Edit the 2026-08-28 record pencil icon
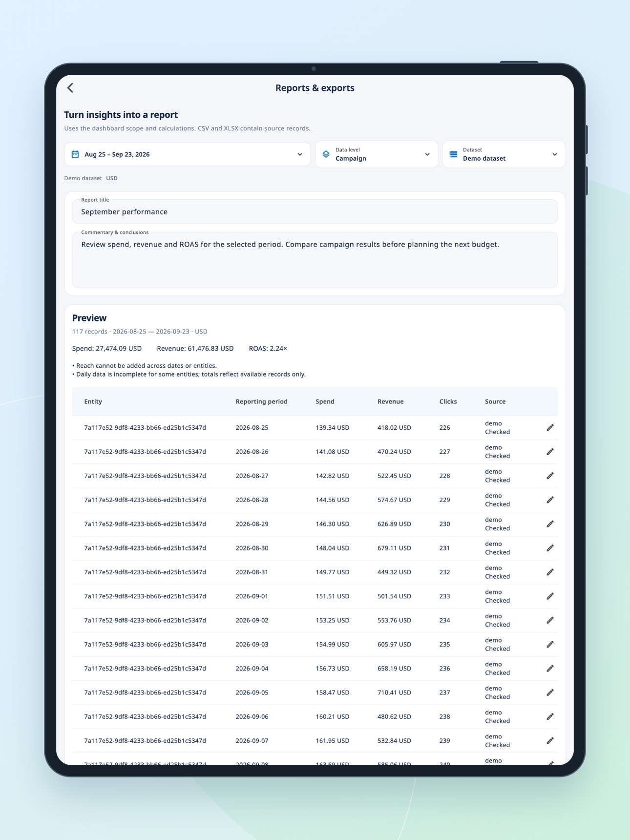This screenshot has width=630, height=840. pyautogui.click(x=550, y=500)
